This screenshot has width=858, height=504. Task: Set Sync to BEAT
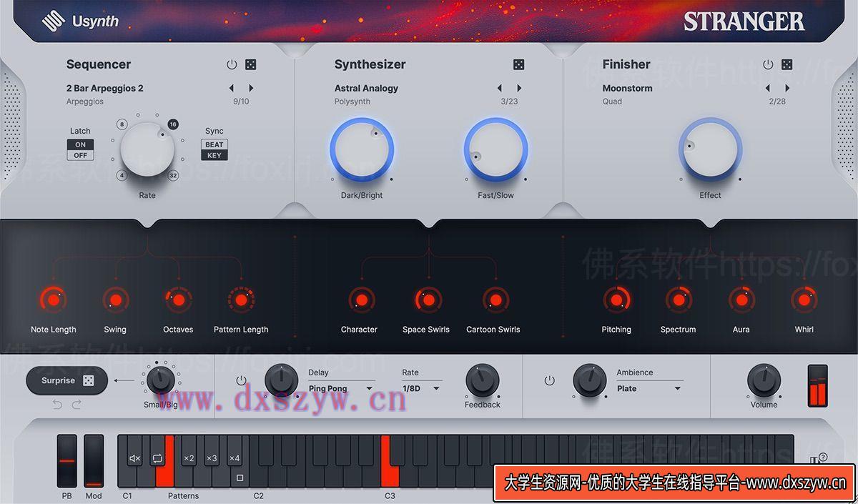coord(214,144)
